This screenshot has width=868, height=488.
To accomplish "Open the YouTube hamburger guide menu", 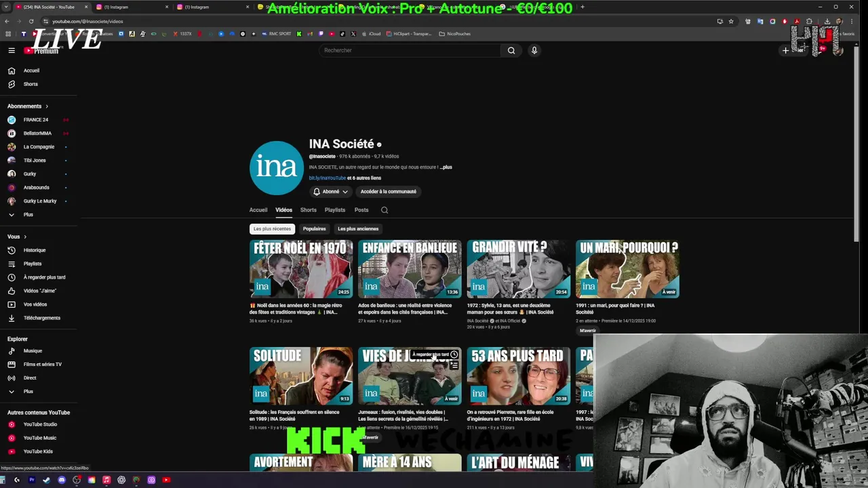I will 12,50.
